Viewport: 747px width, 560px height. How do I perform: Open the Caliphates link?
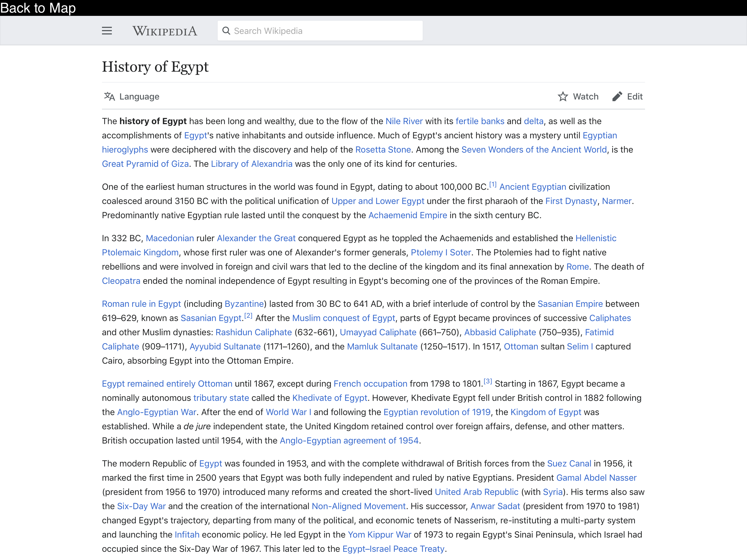click(610, 318)
